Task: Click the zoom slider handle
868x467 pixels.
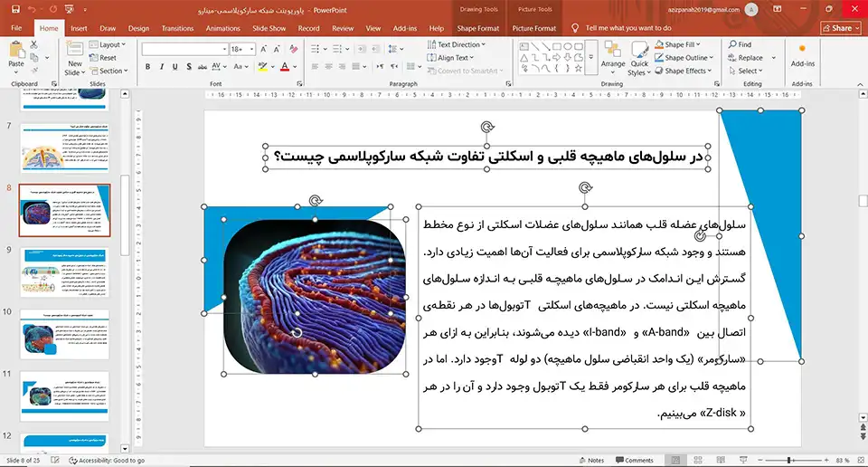Action: [788, 460]
